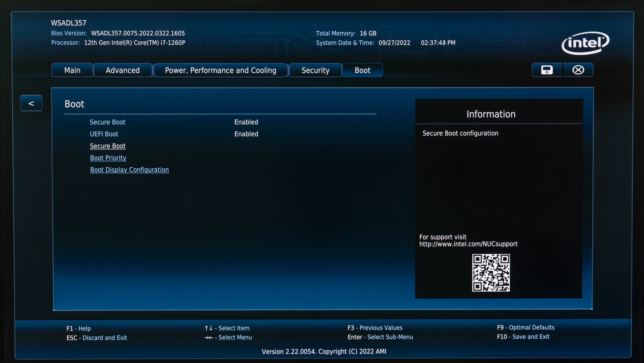Click the system time field
The image size is (644, 363).
click(438, 43)
